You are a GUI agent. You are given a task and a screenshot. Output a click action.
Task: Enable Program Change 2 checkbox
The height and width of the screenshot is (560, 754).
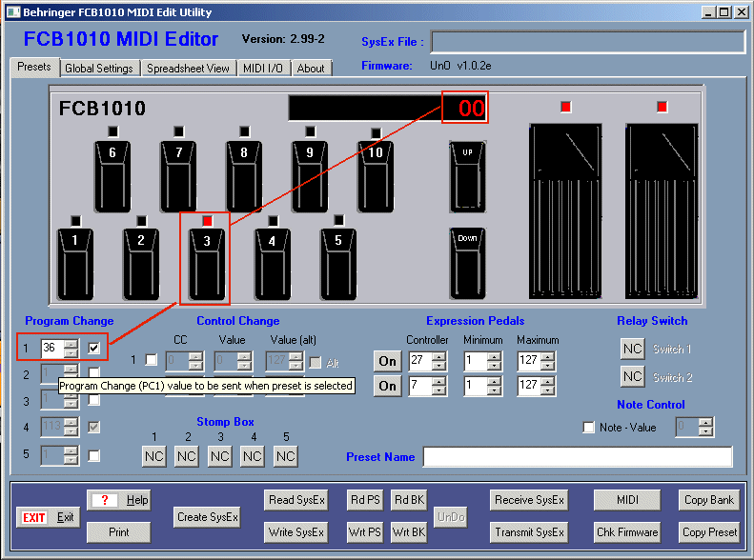94,372
